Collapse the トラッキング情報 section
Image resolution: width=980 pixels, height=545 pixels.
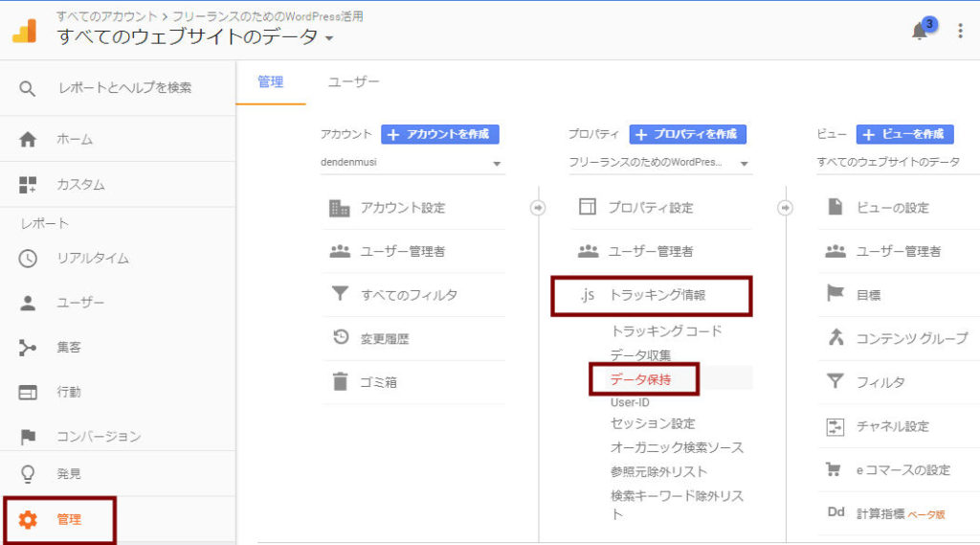point(657,295)
